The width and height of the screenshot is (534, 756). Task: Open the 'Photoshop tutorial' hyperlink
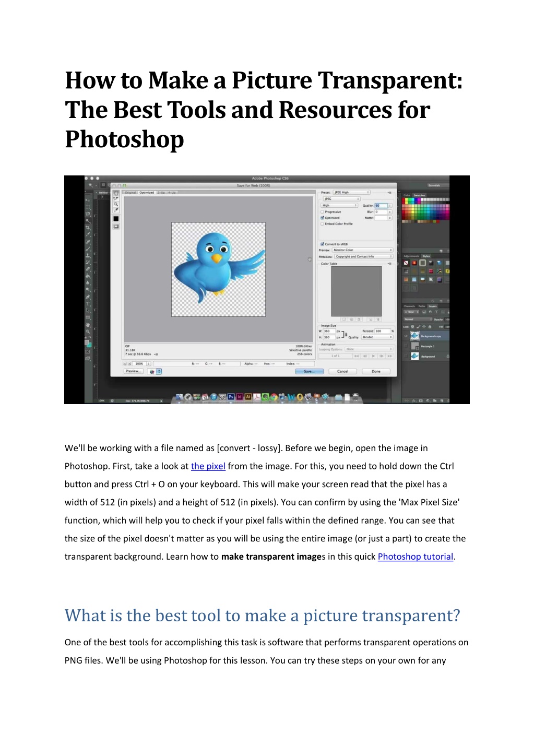[416, 557]
